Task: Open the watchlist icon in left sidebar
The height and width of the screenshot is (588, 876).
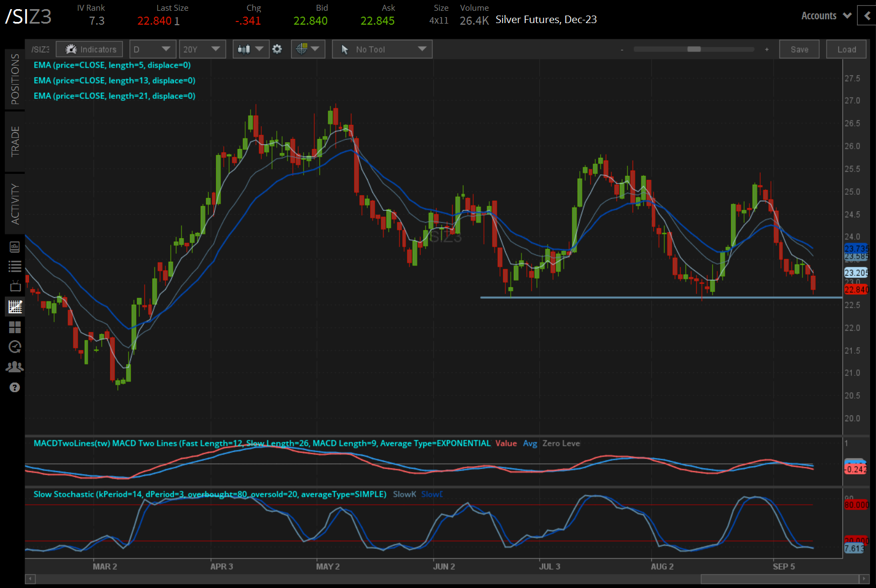Action: (15, 266)
